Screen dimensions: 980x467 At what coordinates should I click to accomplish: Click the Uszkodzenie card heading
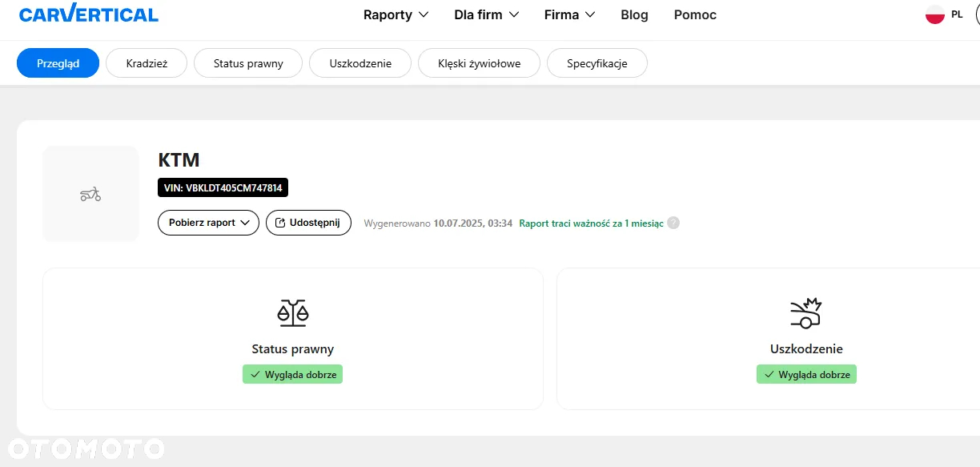[806, 349]
